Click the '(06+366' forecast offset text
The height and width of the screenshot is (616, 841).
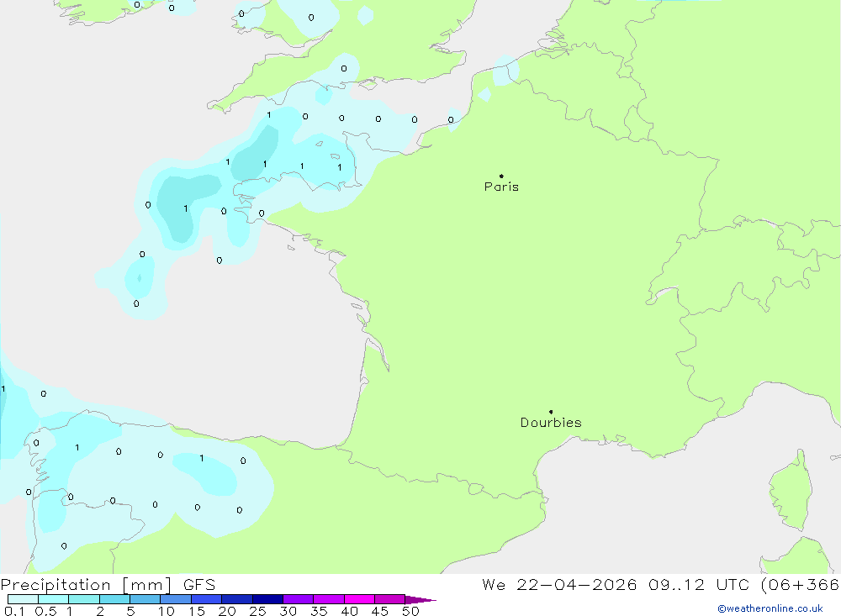[800, 585]
